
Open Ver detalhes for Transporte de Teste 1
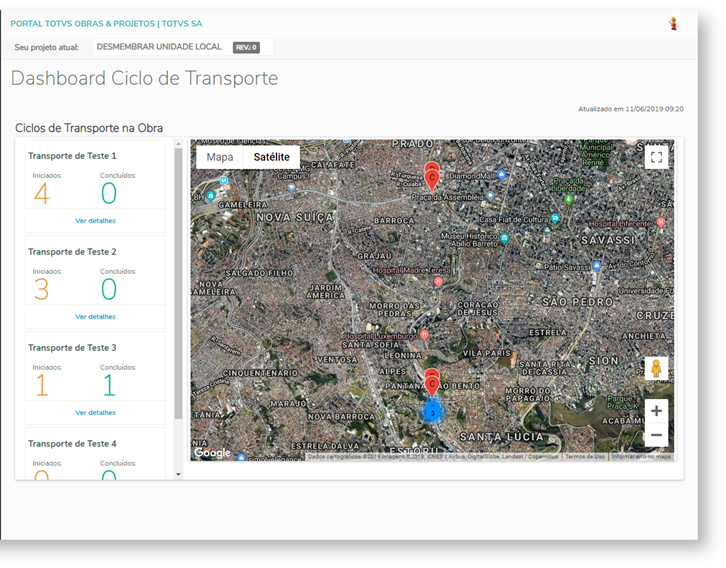click(x=95, y=221)
